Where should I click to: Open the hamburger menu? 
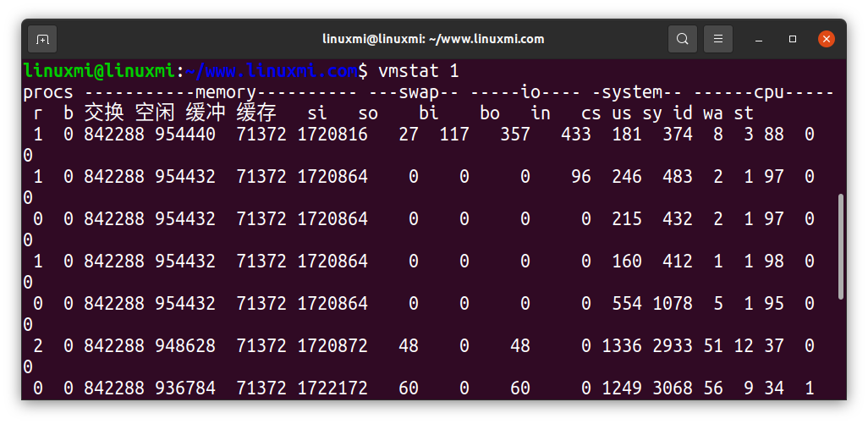[718, 39]
